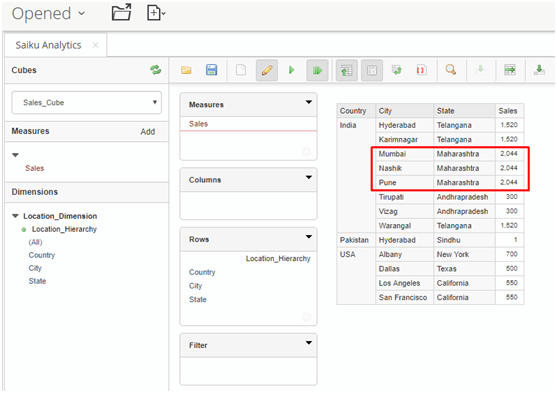
Task: Click the Mumbai city cell
Action: tap(404, 154)
